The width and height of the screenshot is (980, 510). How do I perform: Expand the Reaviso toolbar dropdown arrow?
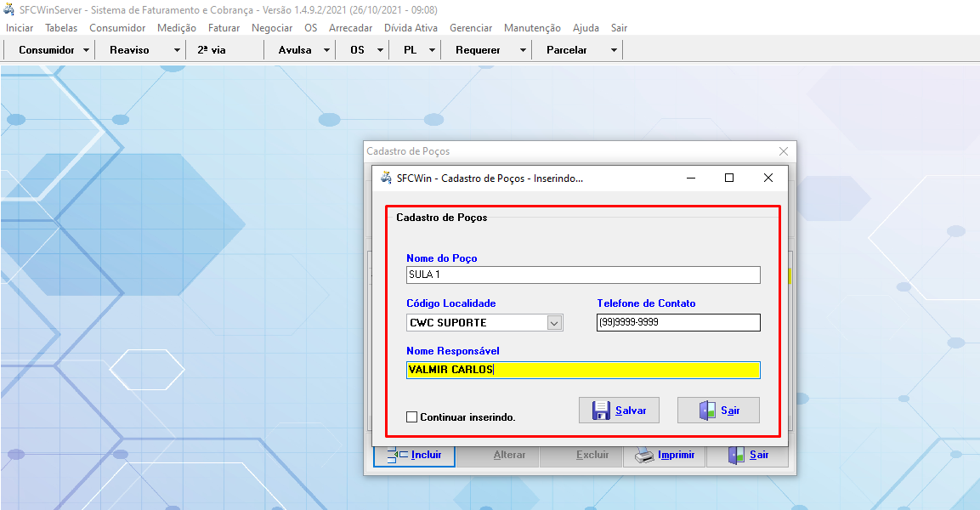[177, 50]
